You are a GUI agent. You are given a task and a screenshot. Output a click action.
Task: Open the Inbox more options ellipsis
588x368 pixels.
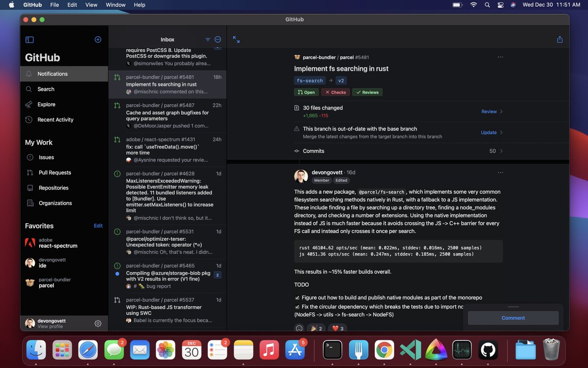coord(218,40)
